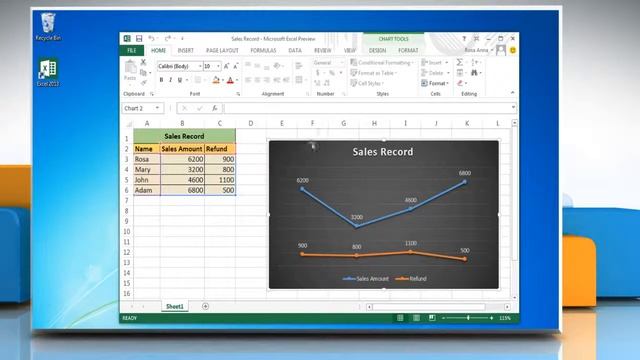Click the Sort & Filter icon

tap(474, 62)
